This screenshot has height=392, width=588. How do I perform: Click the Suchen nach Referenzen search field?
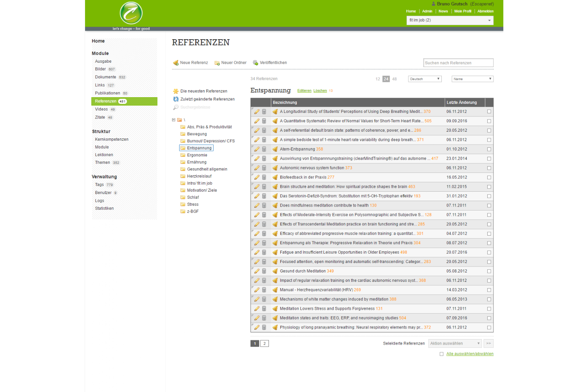(x=458, y=63)
